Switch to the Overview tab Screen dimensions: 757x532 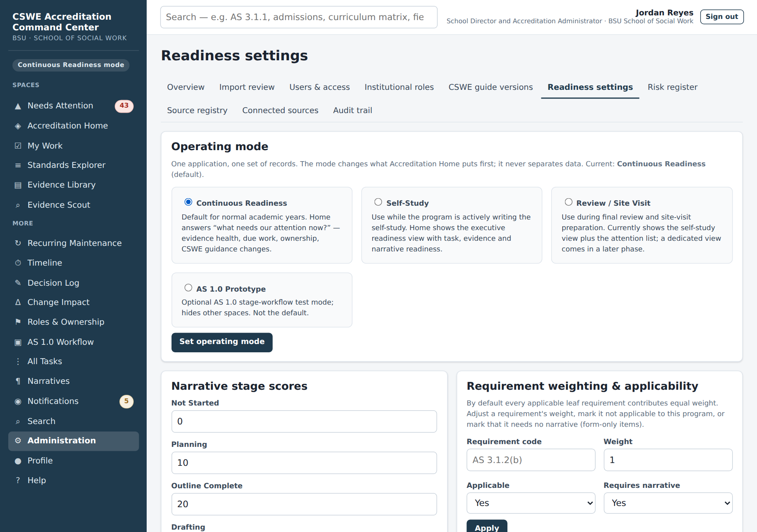click(186, 87)
